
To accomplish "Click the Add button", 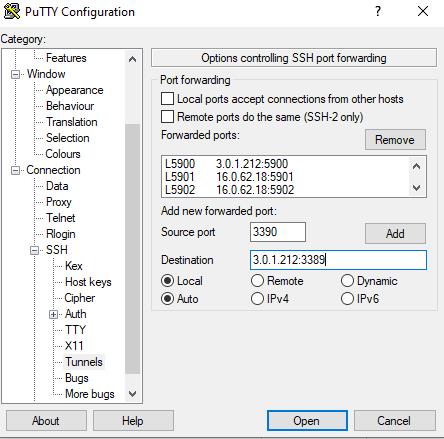I will point(395,233).
